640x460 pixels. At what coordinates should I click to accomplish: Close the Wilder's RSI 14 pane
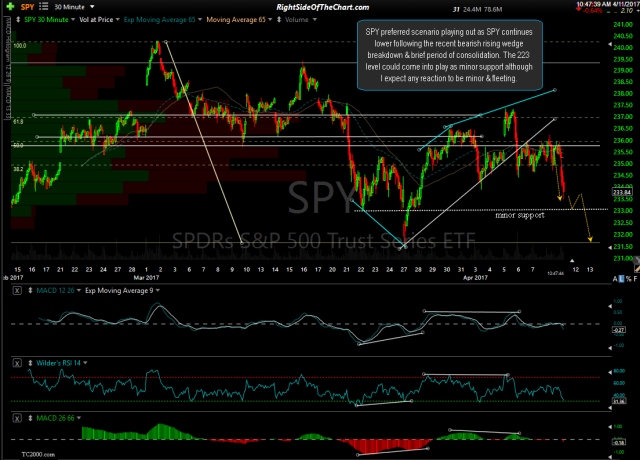click(x=17, y=363)
